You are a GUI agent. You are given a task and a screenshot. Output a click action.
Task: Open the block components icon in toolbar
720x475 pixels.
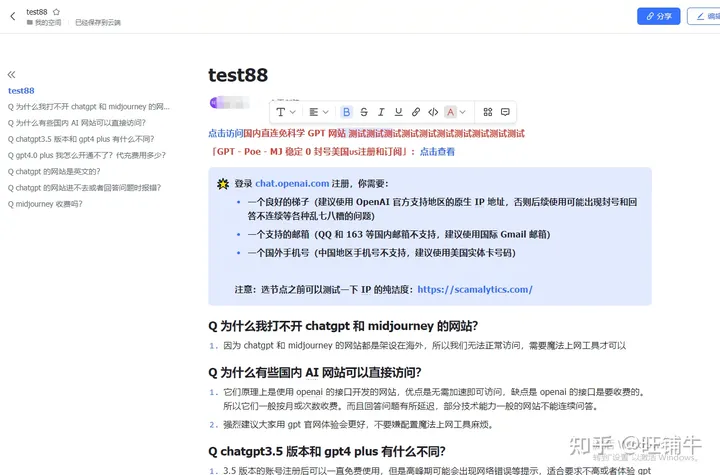coord(488,112)
